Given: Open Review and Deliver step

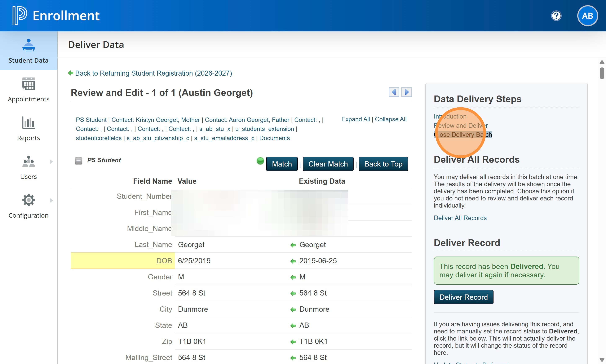Looking at the screenshot, I should (x=461, y=126).
